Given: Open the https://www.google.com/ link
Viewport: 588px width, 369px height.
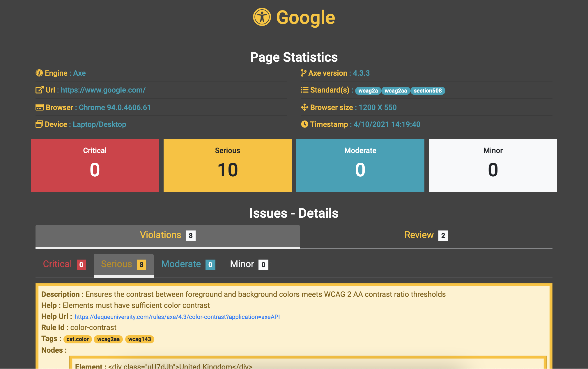Looking at the screenshot, I should click(x=103, y=90).
